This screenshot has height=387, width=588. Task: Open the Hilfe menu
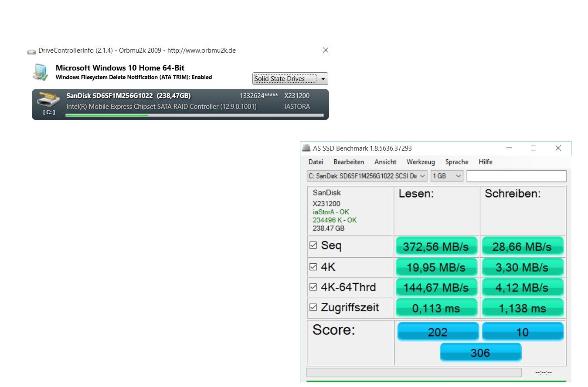click(485, 162)
